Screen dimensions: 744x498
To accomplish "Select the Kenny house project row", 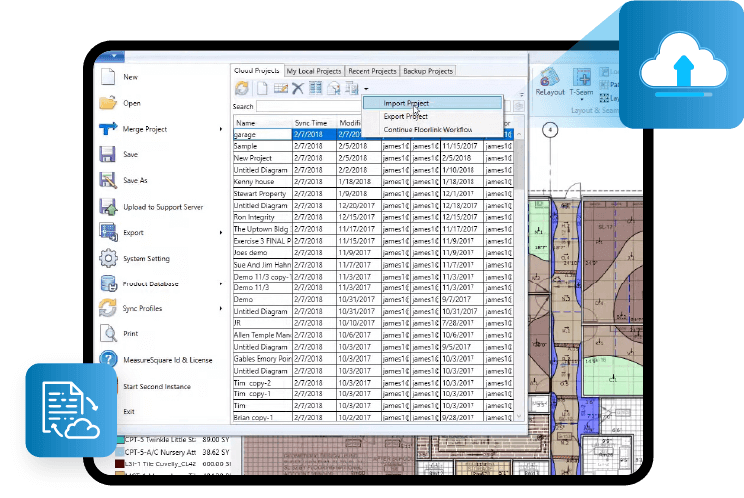I will click(x=261, y=182).
